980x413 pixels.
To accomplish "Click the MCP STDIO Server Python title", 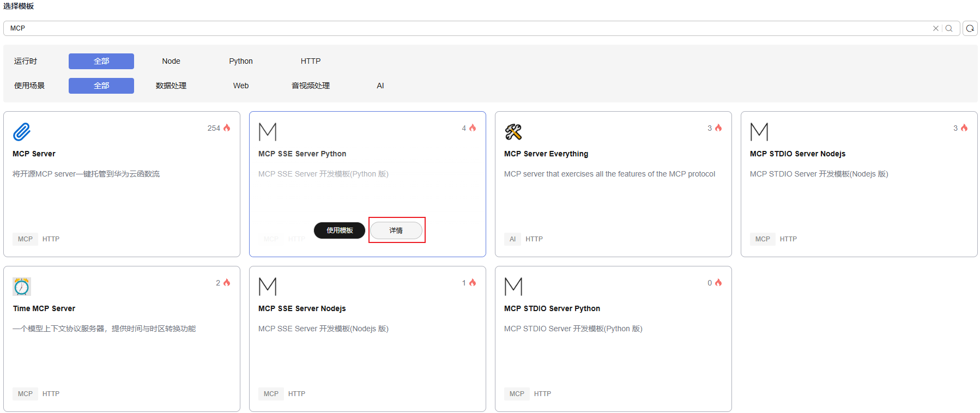I will tap(552, 308).
